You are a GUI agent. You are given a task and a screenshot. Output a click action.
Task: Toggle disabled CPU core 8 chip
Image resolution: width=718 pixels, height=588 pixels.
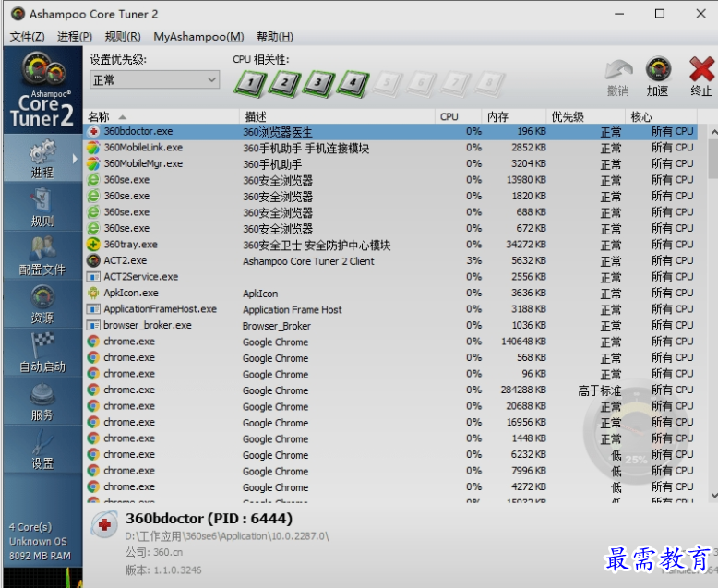(489, 84)
